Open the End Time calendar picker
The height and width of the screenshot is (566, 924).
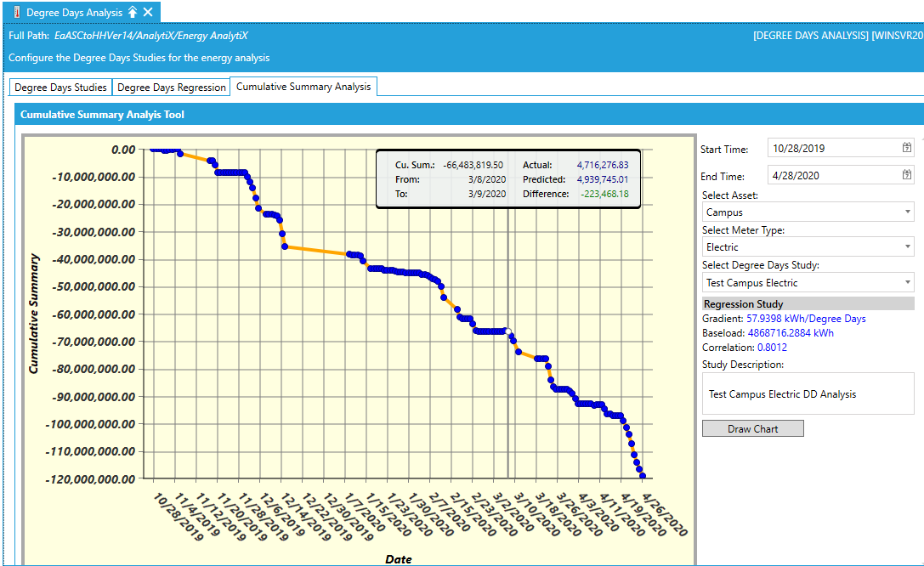point(906,175)
